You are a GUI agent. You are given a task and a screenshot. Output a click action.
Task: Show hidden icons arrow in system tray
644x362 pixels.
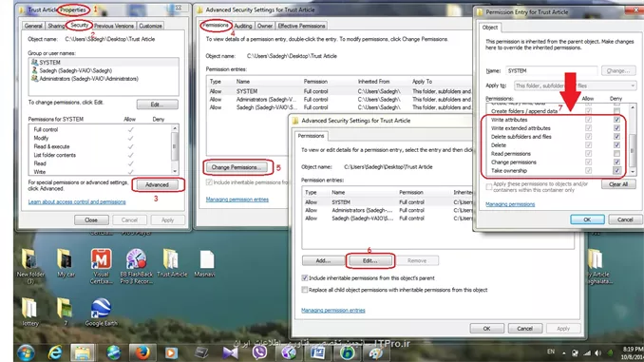click(x=564, y=352)
